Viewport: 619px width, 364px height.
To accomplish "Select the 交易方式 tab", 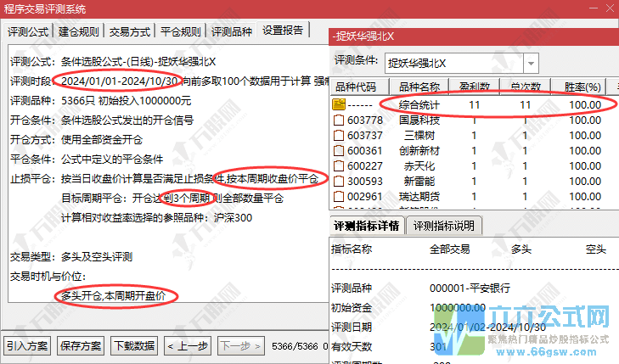I will (x=130, y=31).
